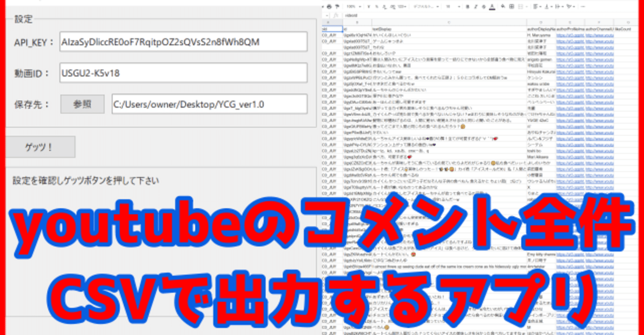Open the insert link icon
This screenshot has height=335, width=644.
click(x=583, y=7)
